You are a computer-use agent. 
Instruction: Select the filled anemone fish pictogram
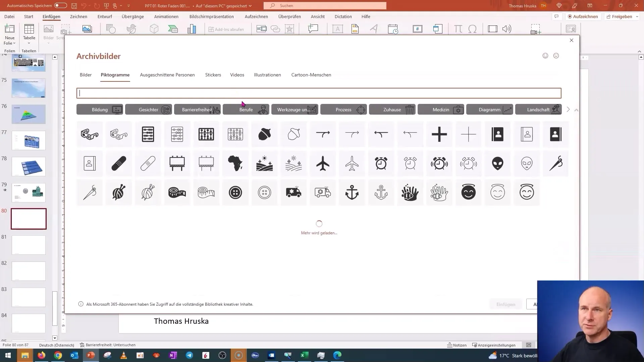click(410, 192)
